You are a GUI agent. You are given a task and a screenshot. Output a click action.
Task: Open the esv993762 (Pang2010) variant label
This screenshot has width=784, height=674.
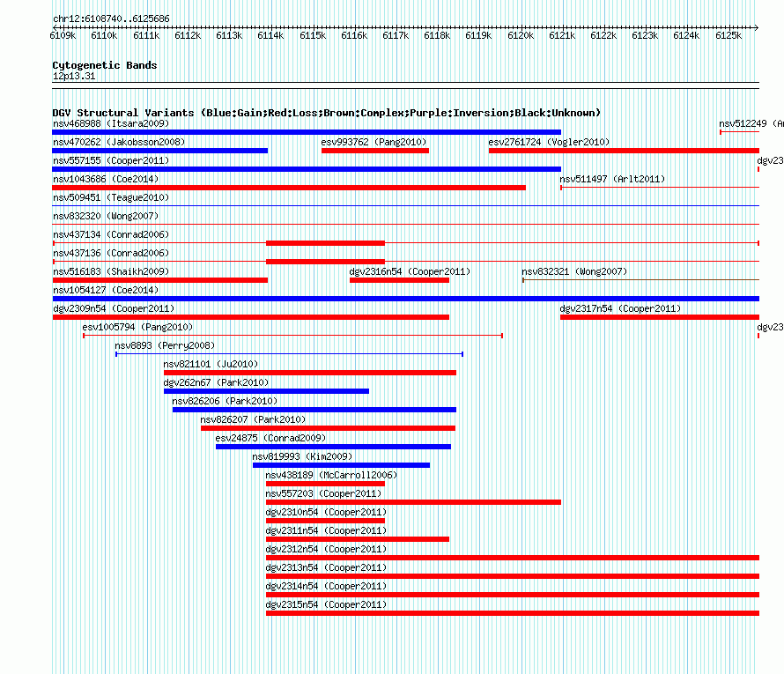[374, 142]
